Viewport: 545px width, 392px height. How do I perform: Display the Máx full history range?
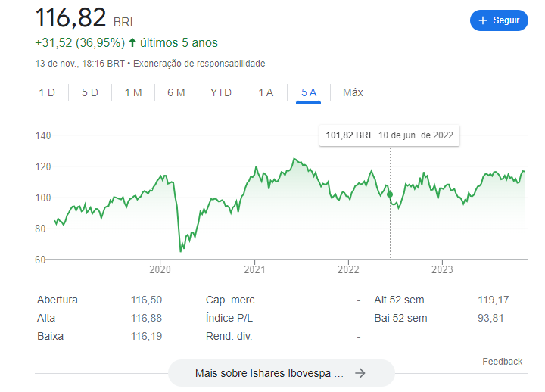(353, 92)
